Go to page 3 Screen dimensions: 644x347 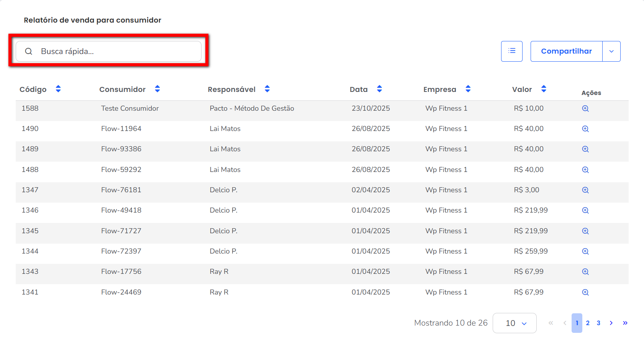point(598,323)
